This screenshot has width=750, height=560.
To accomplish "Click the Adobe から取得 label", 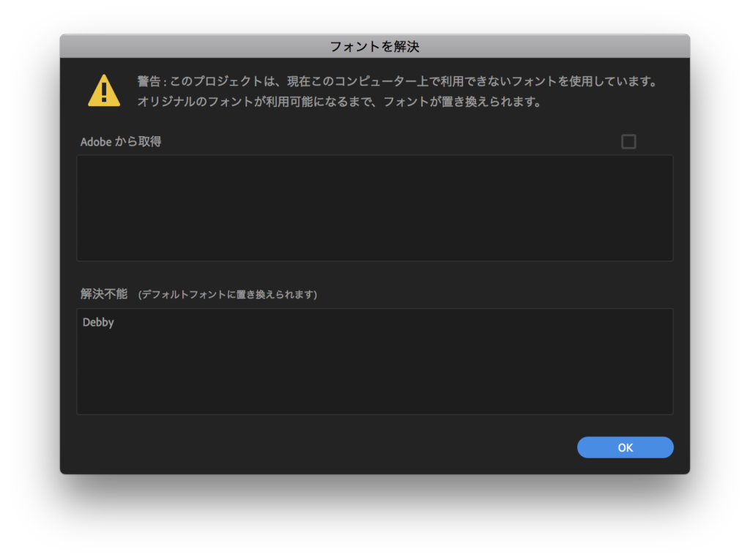I will 121,141.
